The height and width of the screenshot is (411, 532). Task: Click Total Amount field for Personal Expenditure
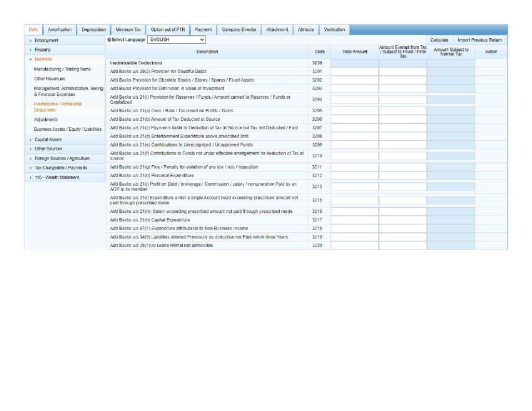(x=354, y=176)
